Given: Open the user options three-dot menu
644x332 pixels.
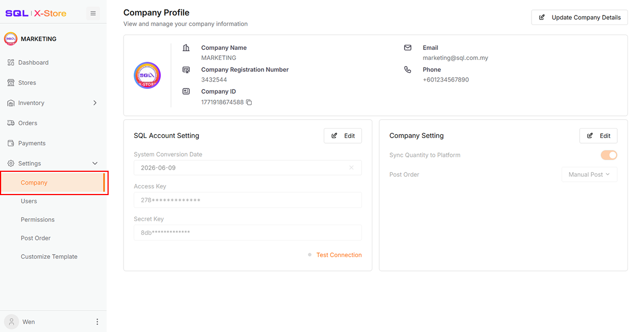Looking at the screenshot, I should tap(98, 321).
